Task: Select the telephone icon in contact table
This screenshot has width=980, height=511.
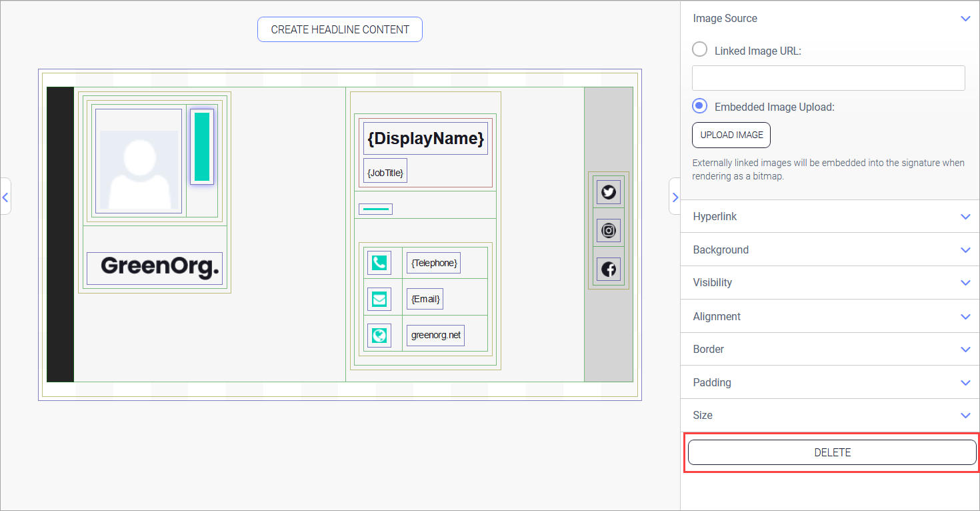Action: pos(379,263)
